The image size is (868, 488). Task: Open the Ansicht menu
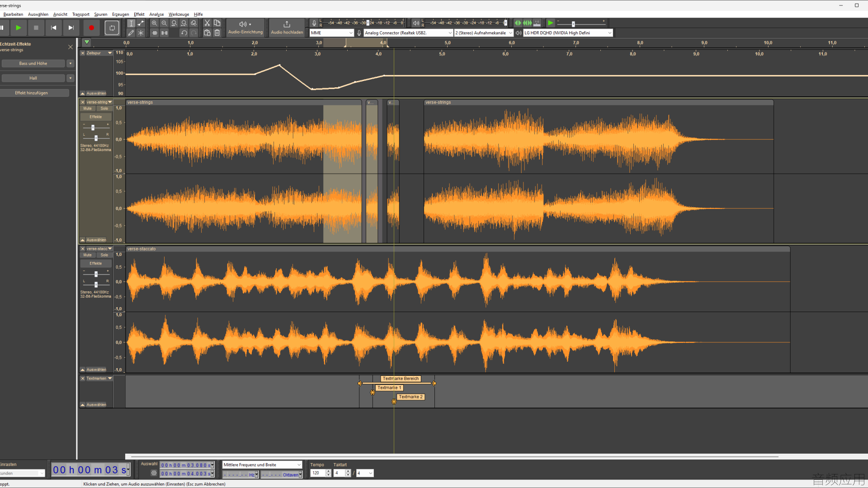60,14
